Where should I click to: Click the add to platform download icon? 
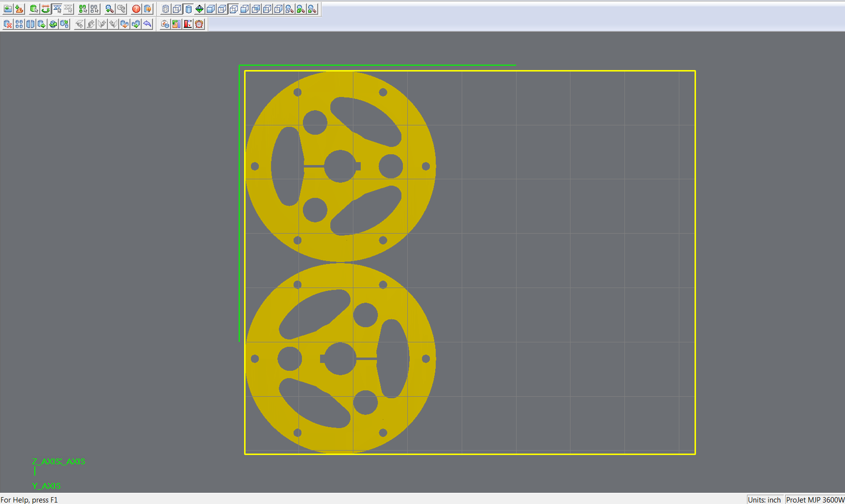click(19, 9)
